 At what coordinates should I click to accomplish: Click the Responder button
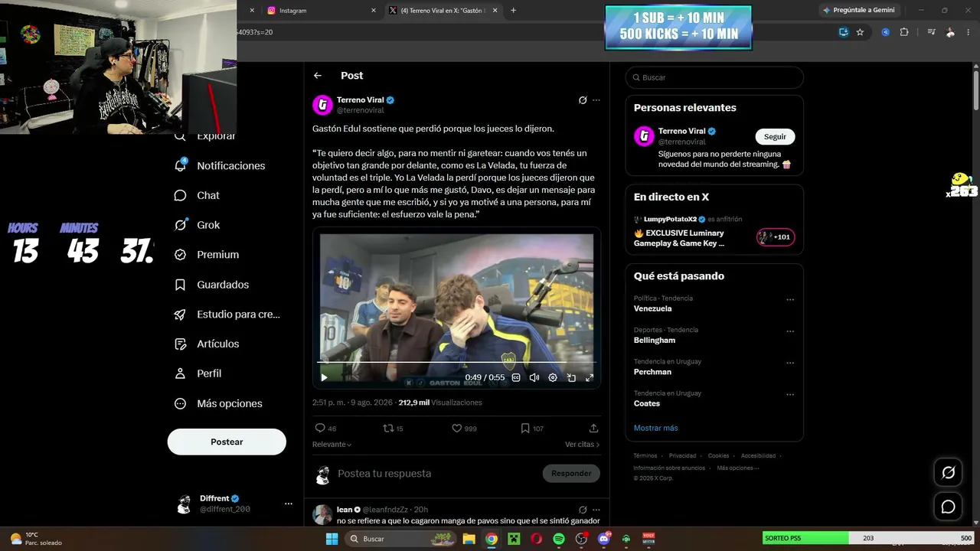pos(571,473)
